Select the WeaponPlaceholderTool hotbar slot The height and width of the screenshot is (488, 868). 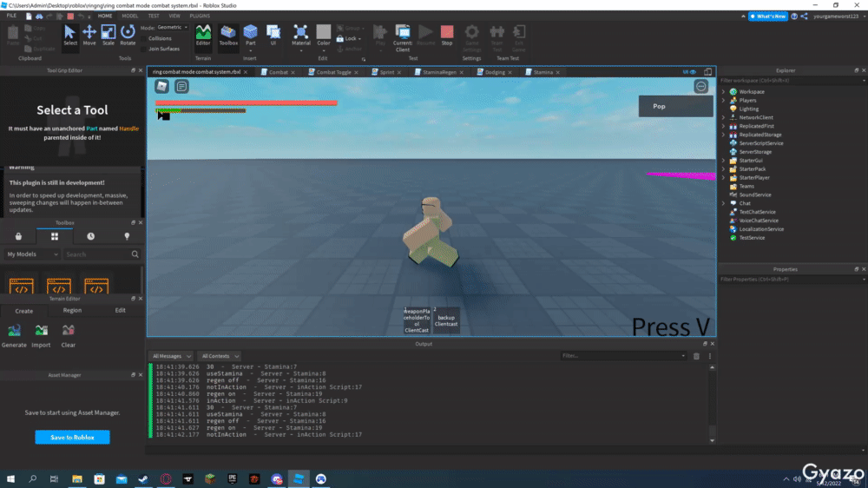pyautogui.click(x=417, y=320)
